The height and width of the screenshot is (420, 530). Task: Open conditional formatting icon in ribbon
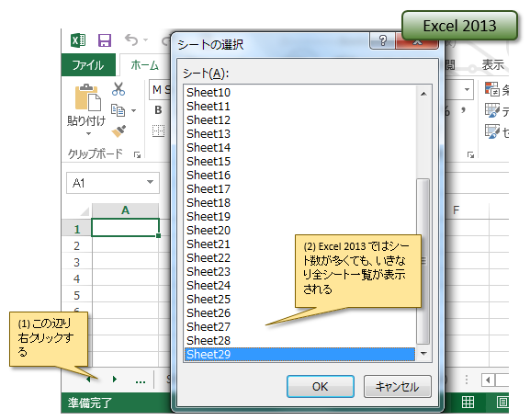coord(492,89)
